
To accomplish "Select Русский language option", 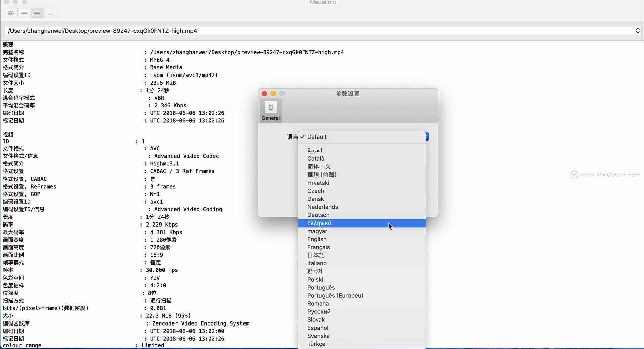I will (362, 311).
